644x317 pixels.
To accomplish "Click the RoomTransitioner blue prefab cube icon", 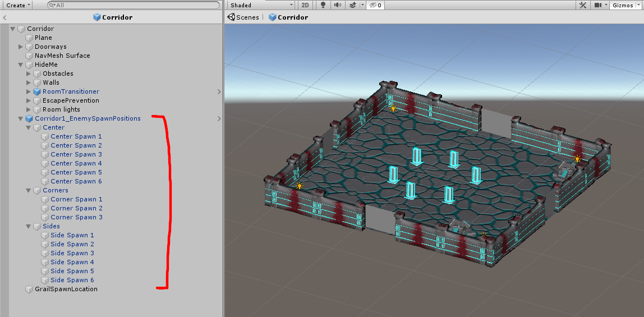I will click(x=37, y=91).
